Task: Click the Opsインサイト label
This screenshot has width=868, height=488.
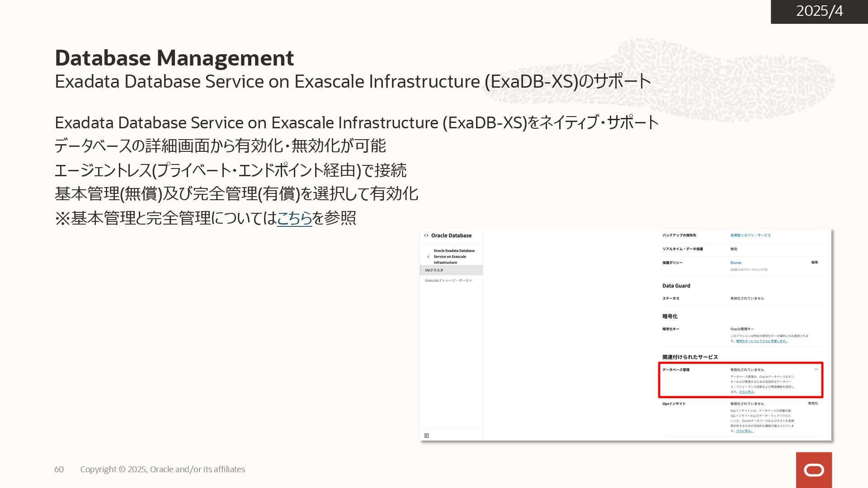Action: click(674, 404)
